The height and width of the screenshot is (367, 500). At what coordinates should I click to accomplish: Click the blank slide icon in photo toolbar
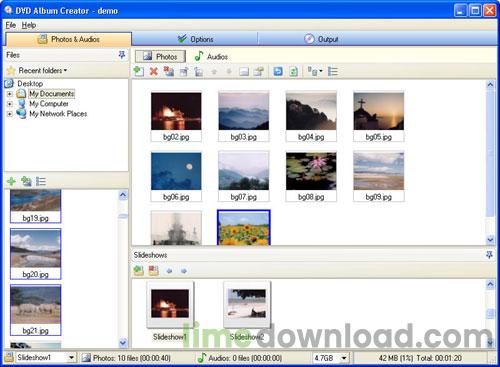244,71
